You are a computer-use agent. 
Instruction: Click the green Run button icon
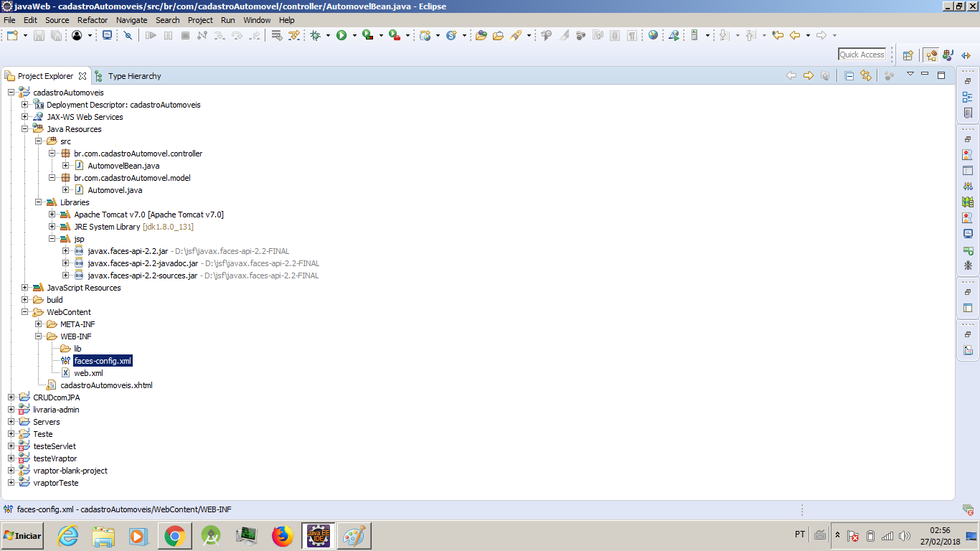(341, 35)
